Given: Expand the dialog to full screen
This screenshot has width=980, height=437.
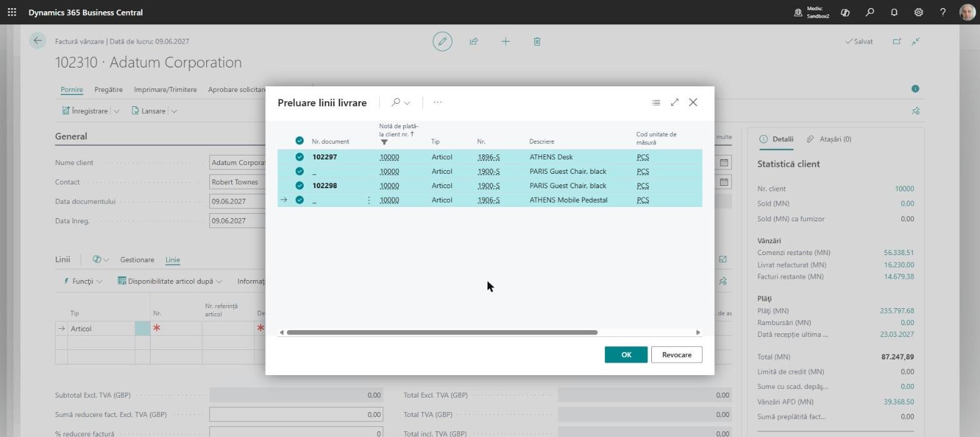Looking at the screenshot, I should point(675,102).
